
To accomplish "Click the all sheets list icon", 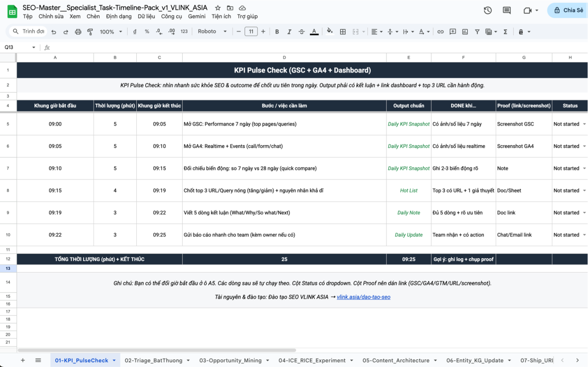I will click(38, 360).
